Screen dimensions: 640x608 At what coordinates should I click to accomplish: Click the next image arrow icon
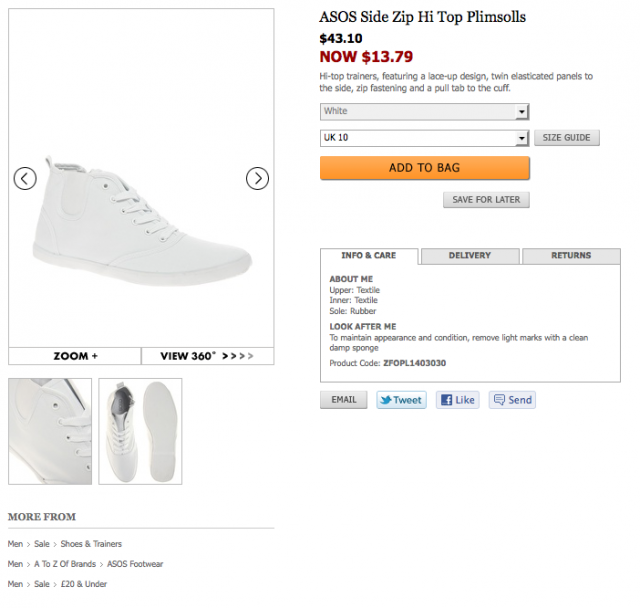coord(257,179)
